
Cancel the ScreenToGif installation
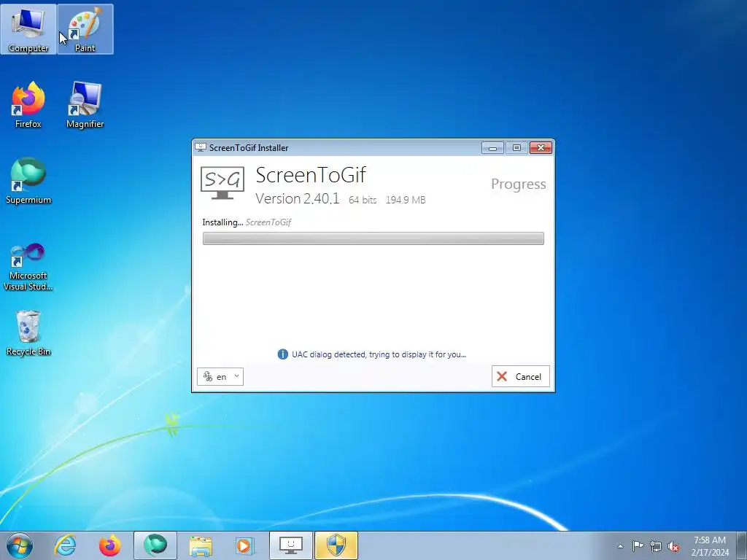pos(521,376)
